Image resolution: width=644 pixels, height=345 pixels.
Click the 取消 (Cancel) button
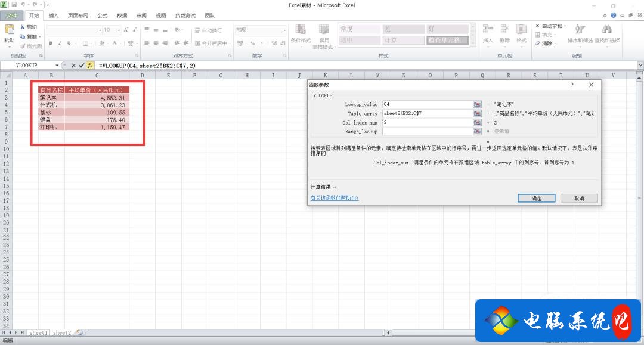(x=579, y=198)
